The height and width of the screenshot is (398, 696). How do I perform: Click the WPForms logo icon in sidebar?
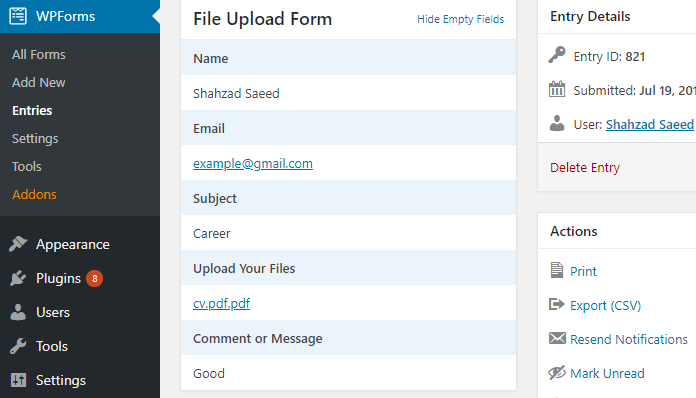[x=18, y=16]
